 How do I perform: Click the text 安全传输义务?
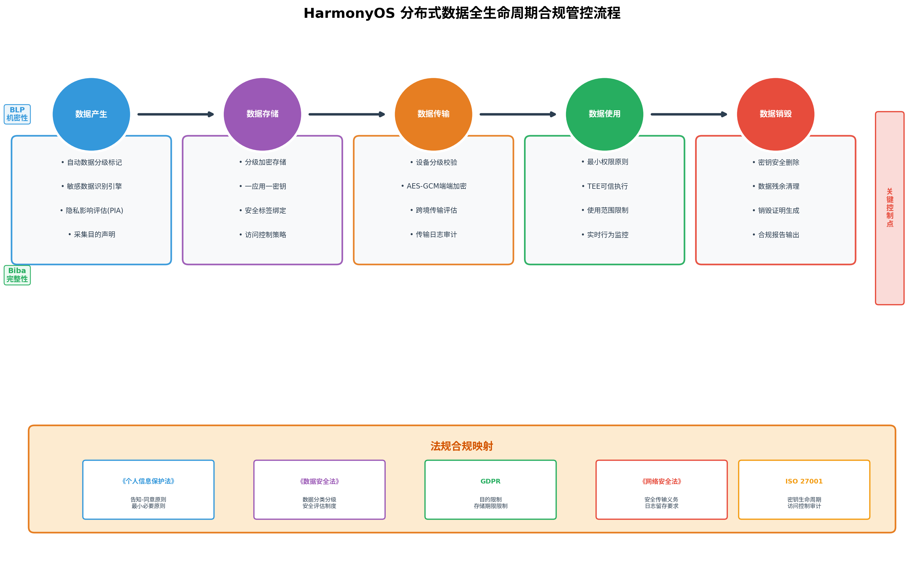[662, 500]
